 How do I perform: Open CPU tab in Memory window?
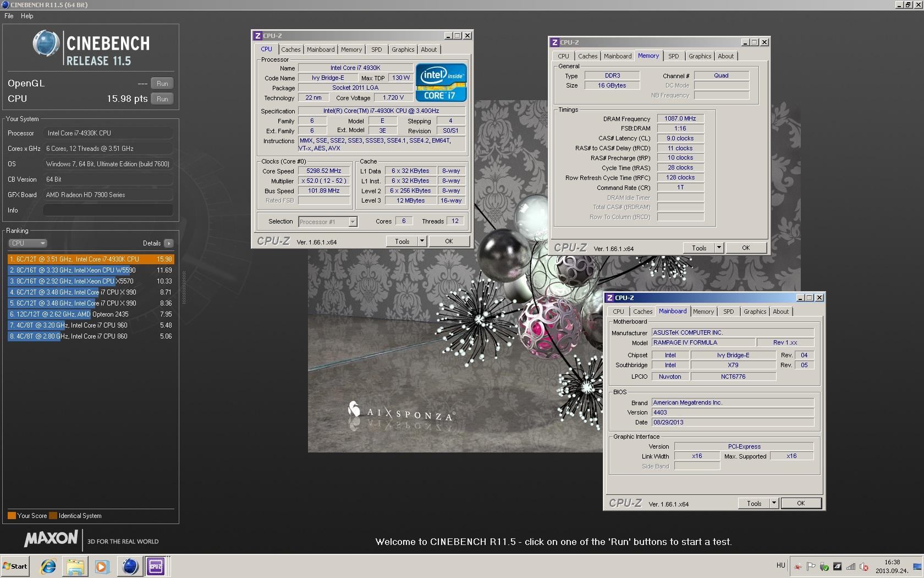[564, 56]
